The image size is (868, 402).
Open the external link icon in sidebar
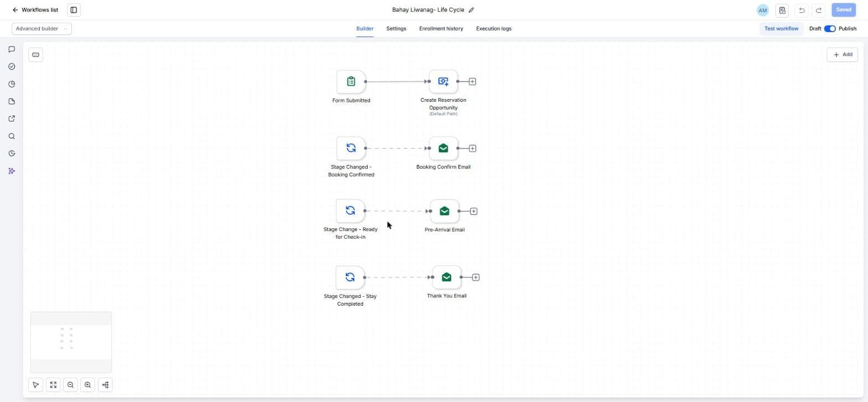[x=12, y=118]
